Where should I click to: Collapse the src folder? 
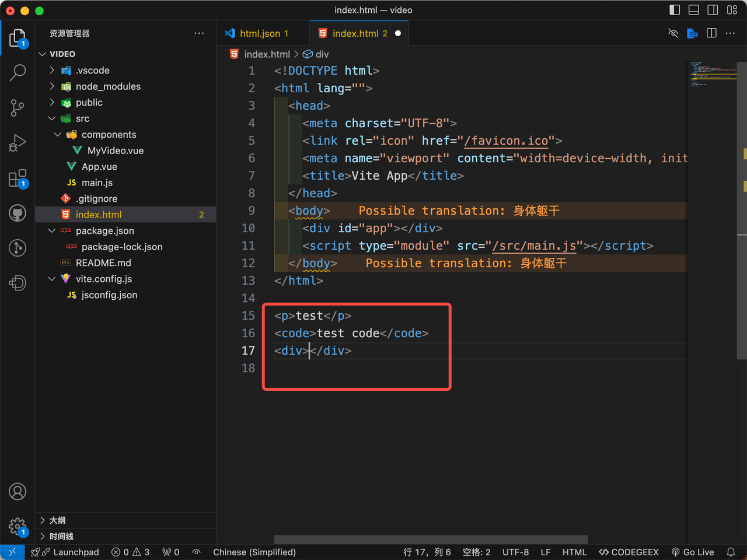[82, 118]
